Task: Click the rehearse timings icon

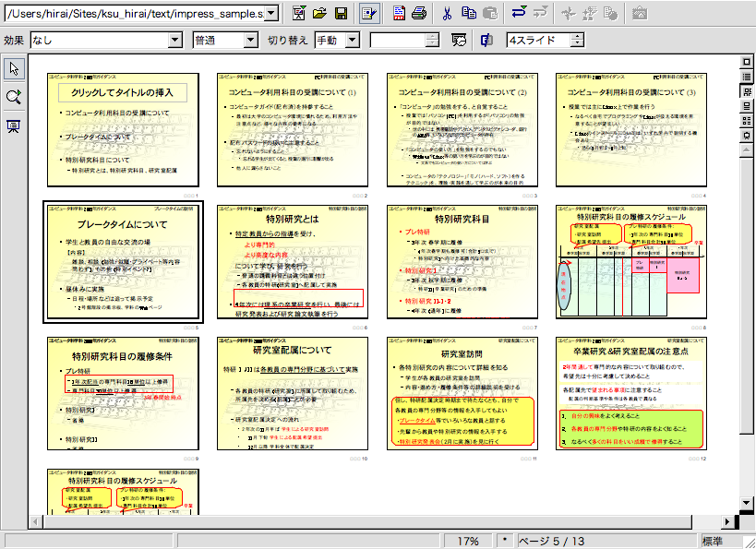Action: [459, 40]
